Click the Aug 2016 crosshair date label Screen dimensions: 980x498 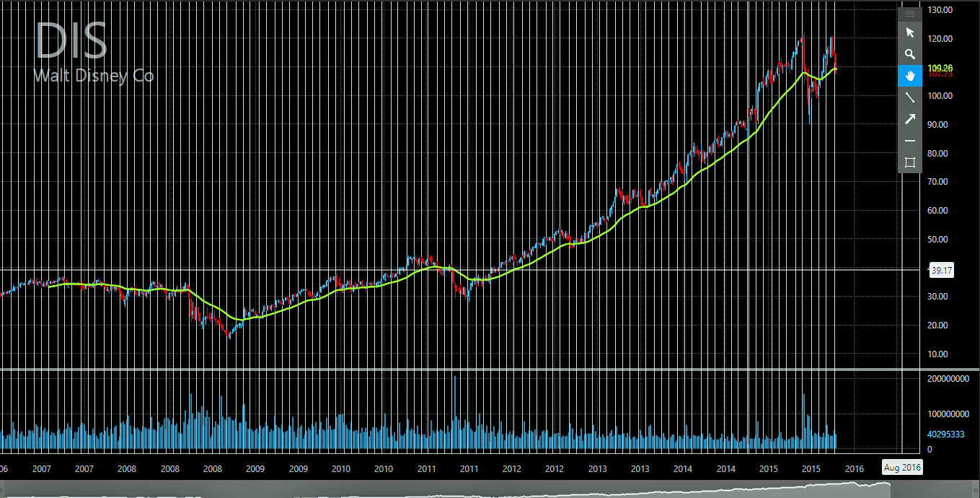[x=902, y=468]
